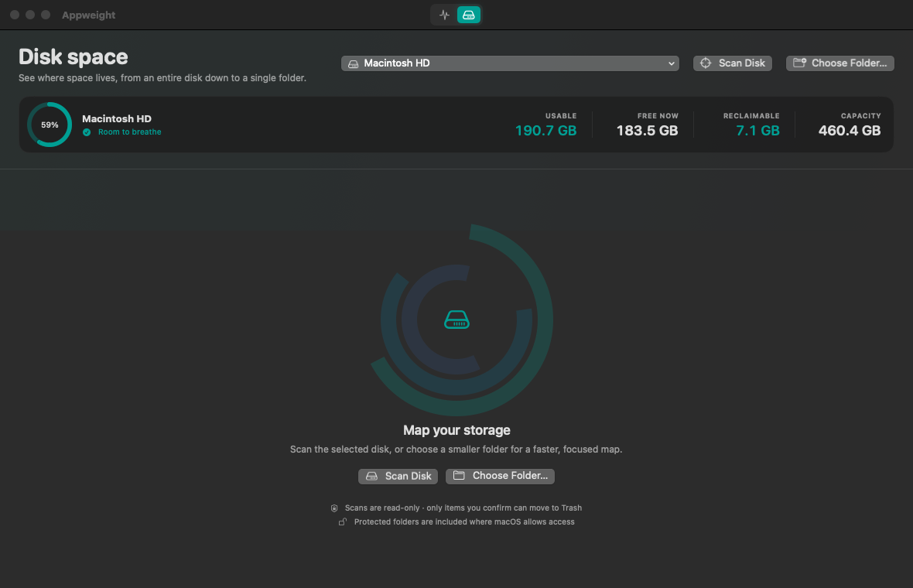Click the Scan the selected disk instruction text
Viewport: 913px width, 588px height.
(456, 450)
